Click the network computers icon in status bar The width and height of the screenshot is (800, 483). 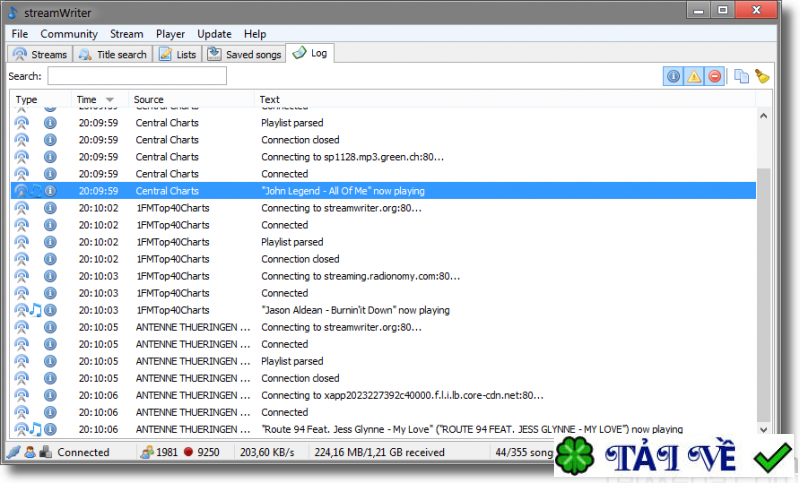pos(46,452)
